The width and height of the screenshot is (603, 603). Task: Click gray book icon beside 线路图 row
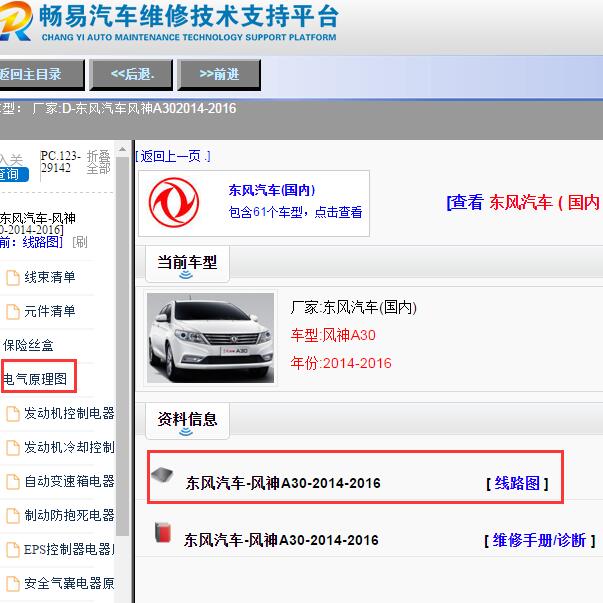[x=162, y=475]
